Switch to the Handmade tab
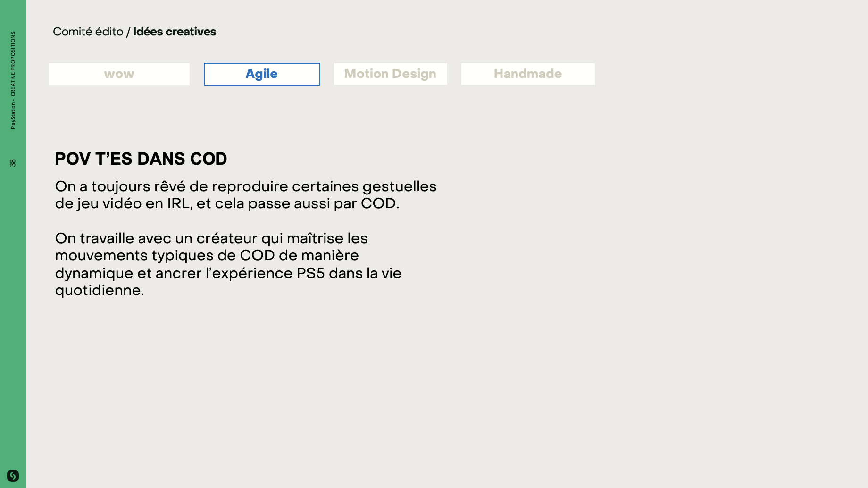 tap(528, 74)
